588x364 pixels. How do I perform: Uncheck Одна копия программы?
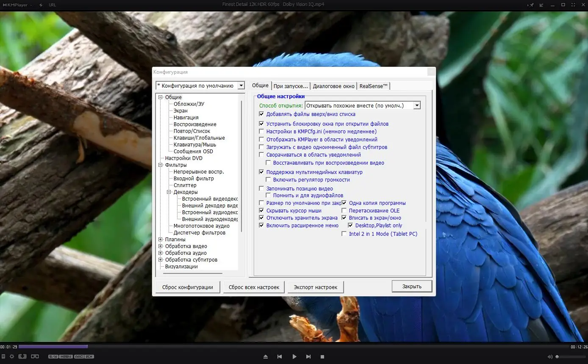pos(344,203)
